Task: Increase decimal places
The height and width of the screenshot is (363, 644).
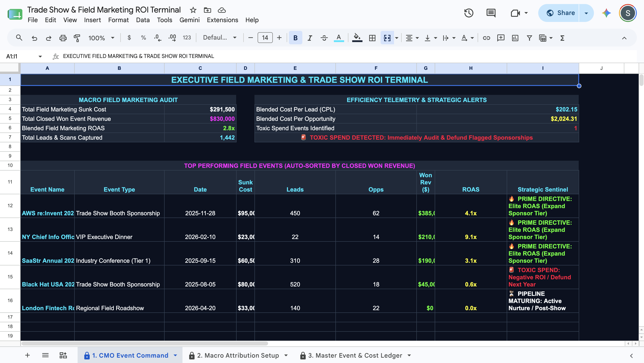Action: [x=172, y=38]
